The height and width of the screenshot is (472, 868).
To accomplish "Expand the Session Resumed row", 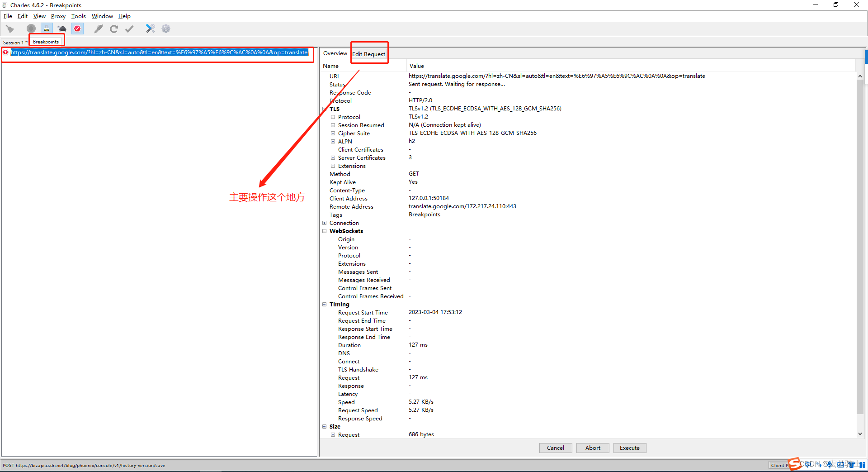I will click(x=333, y=125).
